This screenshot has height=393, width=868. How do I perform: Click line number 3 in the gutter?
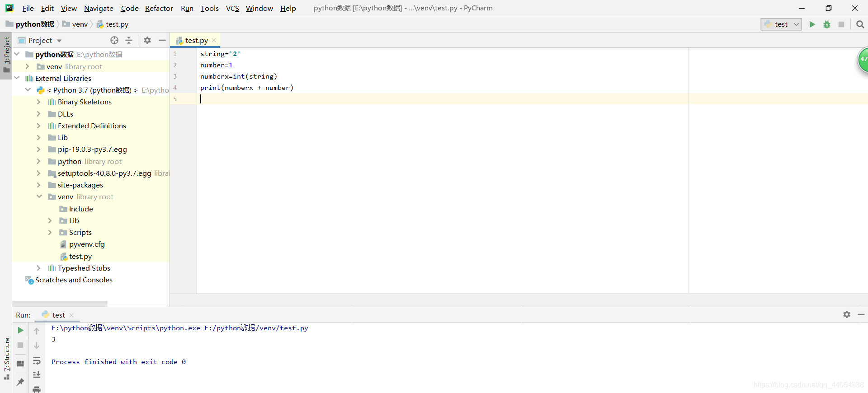tap(175, 76)
